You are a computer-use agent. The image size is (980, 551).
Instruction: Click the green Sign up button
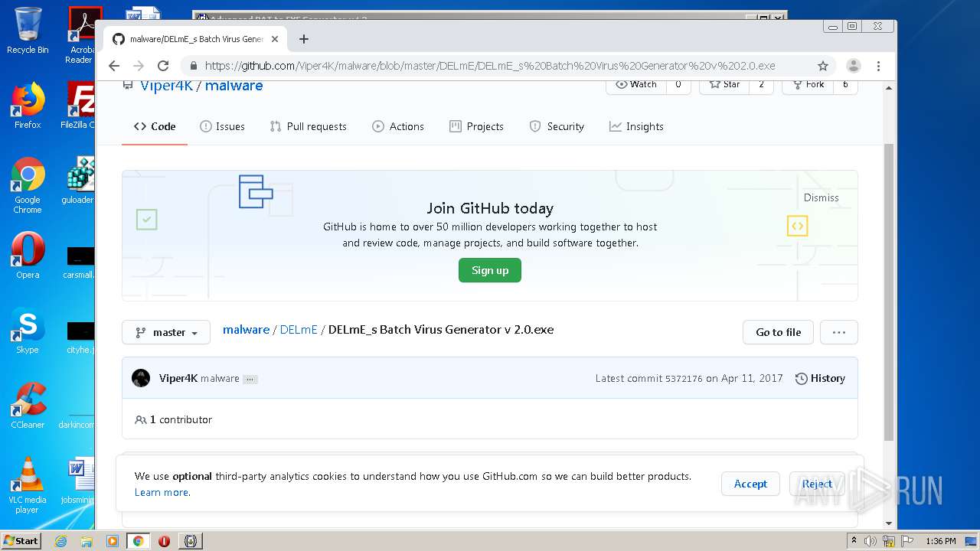coord(490,270)
